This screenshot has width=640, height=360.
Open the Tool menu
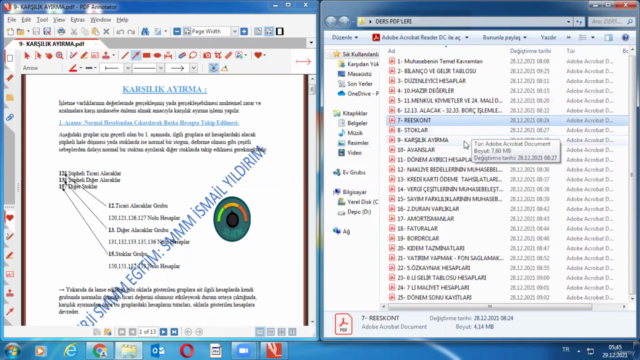pyautogui.click(x=42, y=20)
